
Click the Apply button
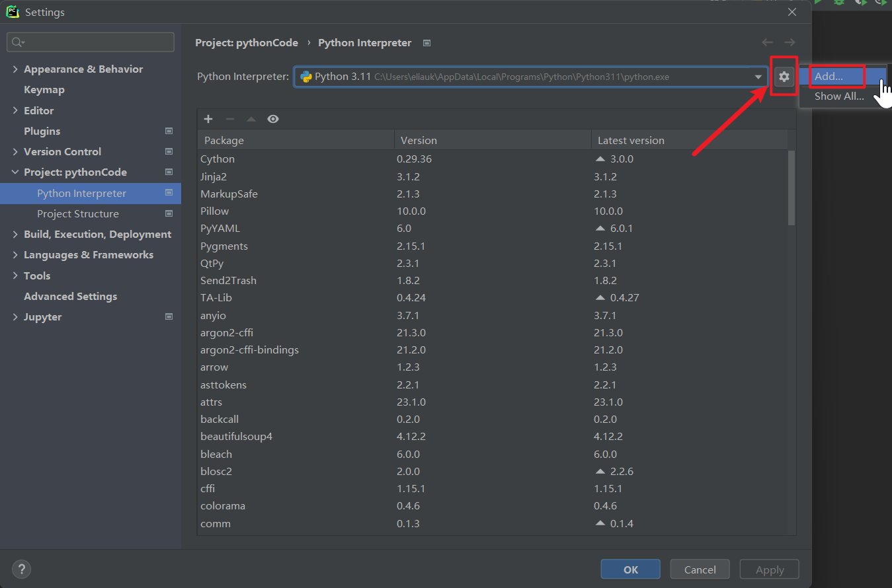(770, 570)
